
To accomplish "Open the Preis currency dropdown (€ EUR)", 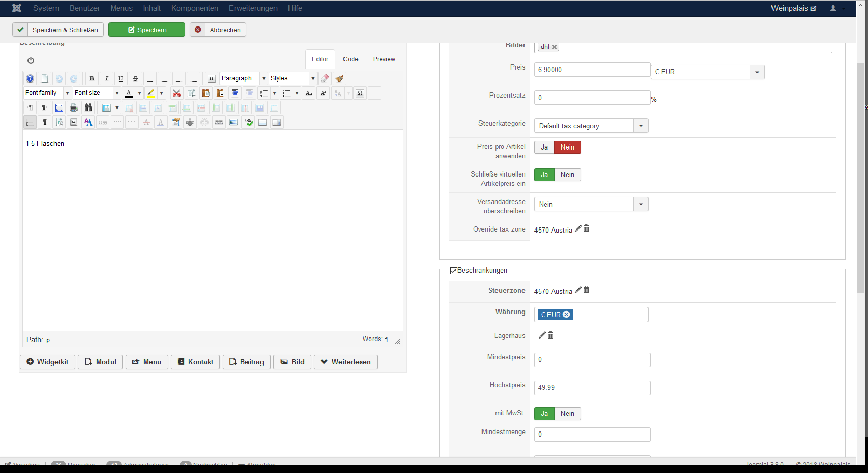I will (708, 72).
